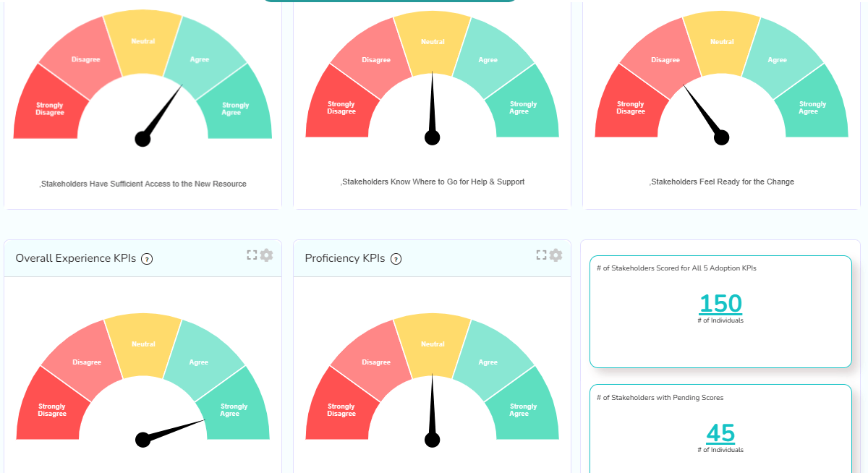Screen dimensions: 868x473
Task: Click the Stakeholders Have Sufficient Access gauge title
Action: pyautogui.click(x=142, y=184)
